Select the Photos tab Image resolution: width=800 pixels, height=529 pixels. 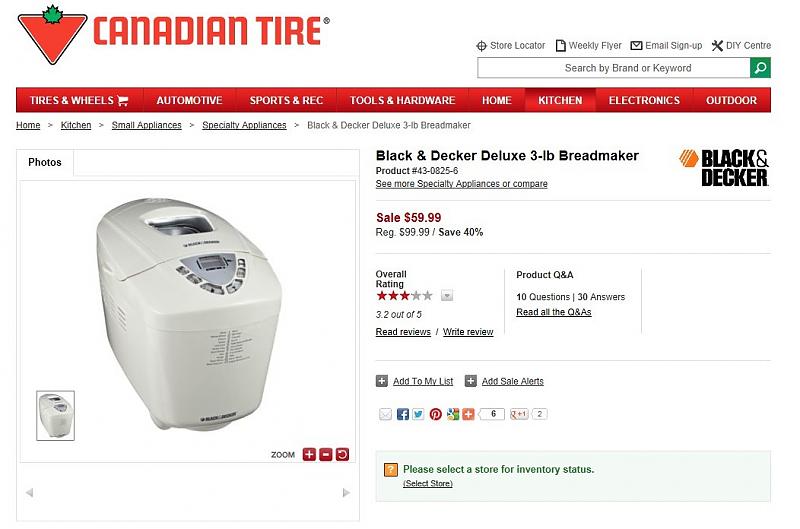(x=45, y=162)
